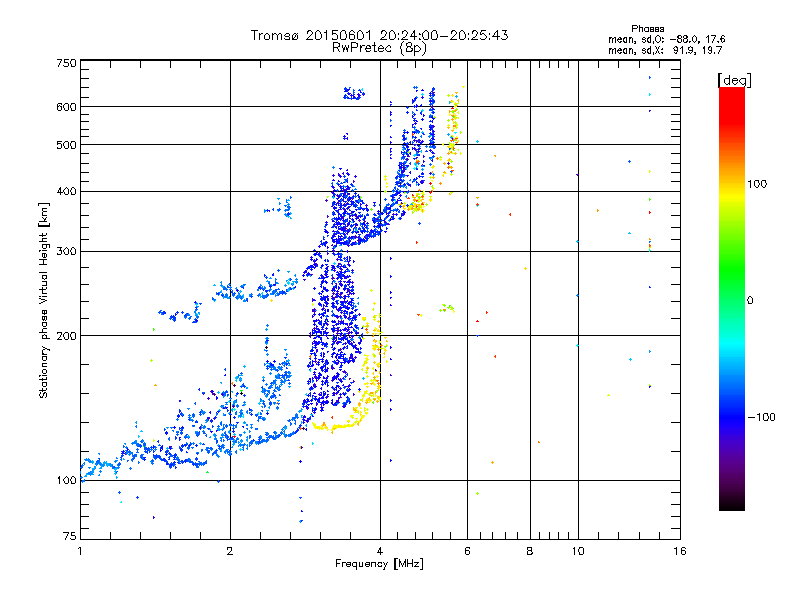Click the y-axis label 'Stationary phase Virtual Height [km]'
This screenshot has height=600, width=800.
tap(44, 301)
